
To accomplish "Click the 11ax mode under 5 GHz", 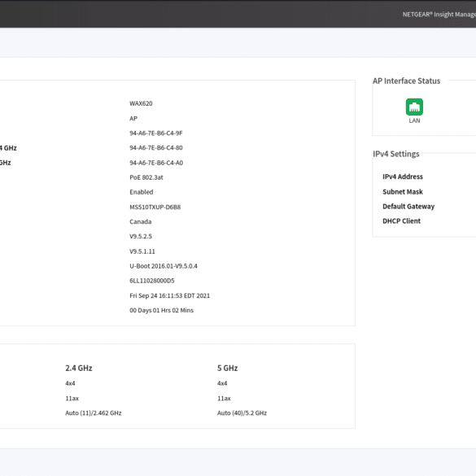I will tap(224, 398).
